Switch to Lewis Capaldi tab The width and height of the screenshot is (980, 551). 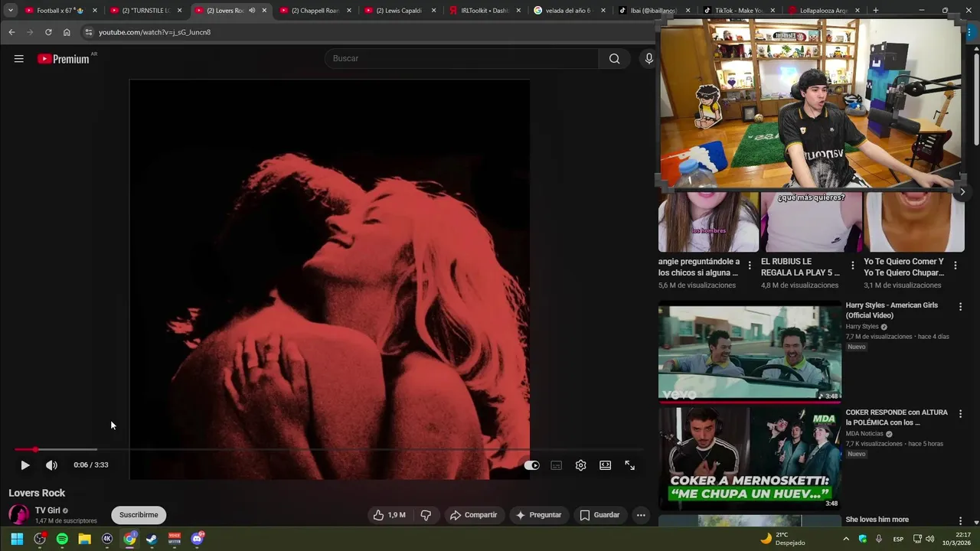click(x=399, y=11)
